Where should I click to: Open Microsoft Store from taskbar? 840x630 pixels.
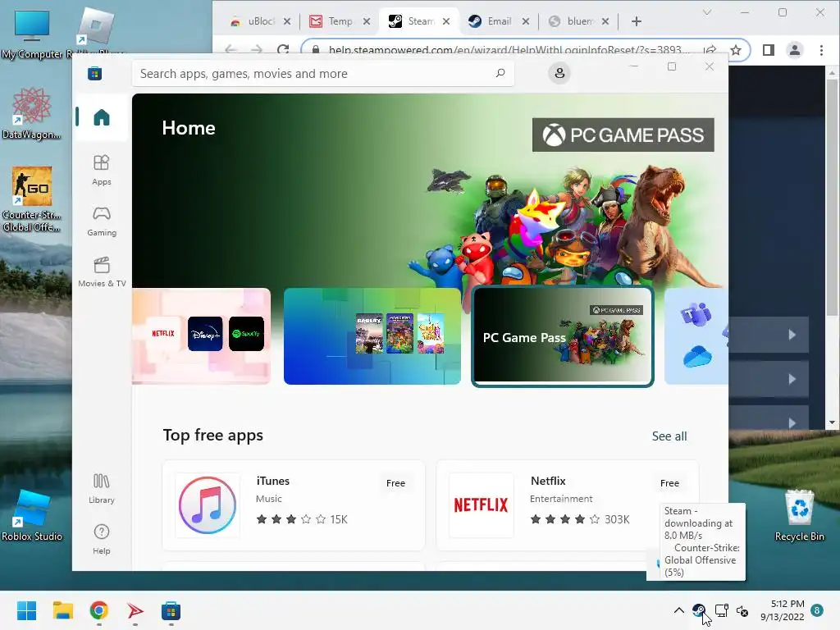(x=171, y=610)
